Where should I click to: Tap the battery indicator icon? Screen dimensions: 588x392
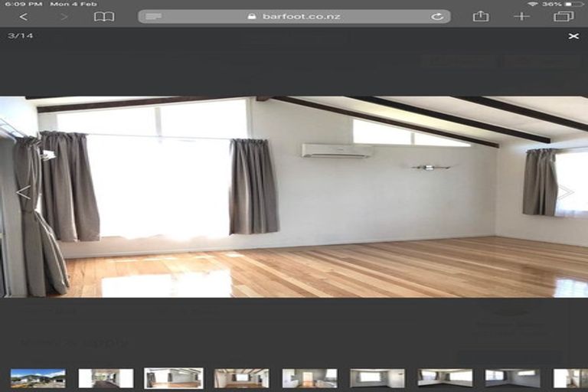(x=574, y=4)
